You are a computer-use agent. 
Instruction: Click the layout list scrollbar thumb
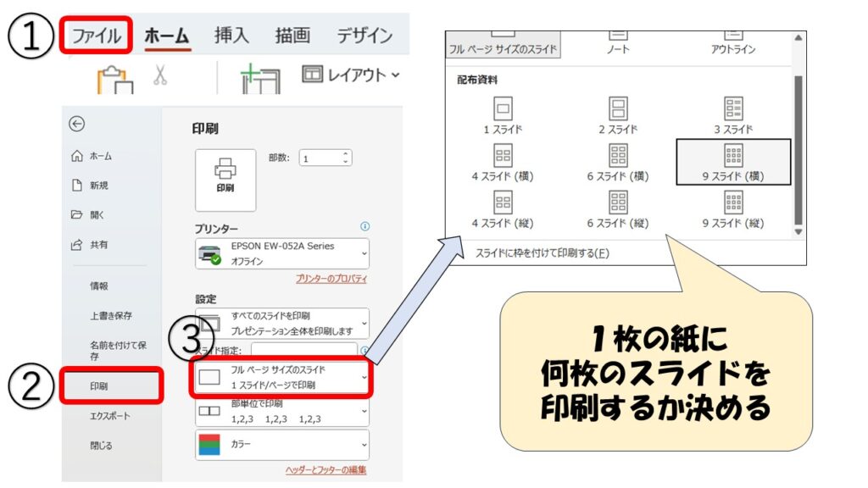[x=798, y=151]
